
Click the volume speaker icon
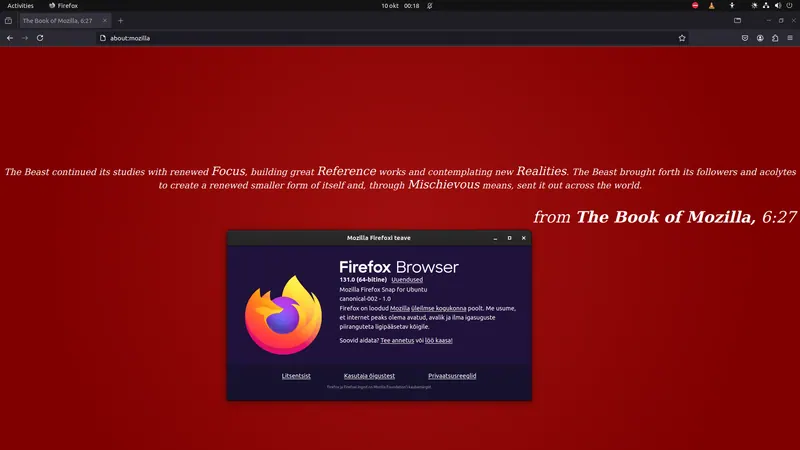click(x=778, y=6)
